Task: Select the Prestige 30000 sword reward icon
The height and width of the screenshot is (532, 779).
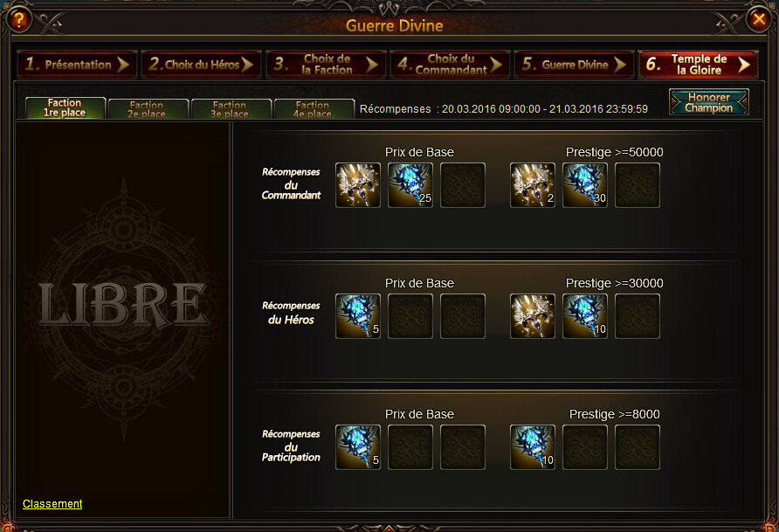Action: 533,316
